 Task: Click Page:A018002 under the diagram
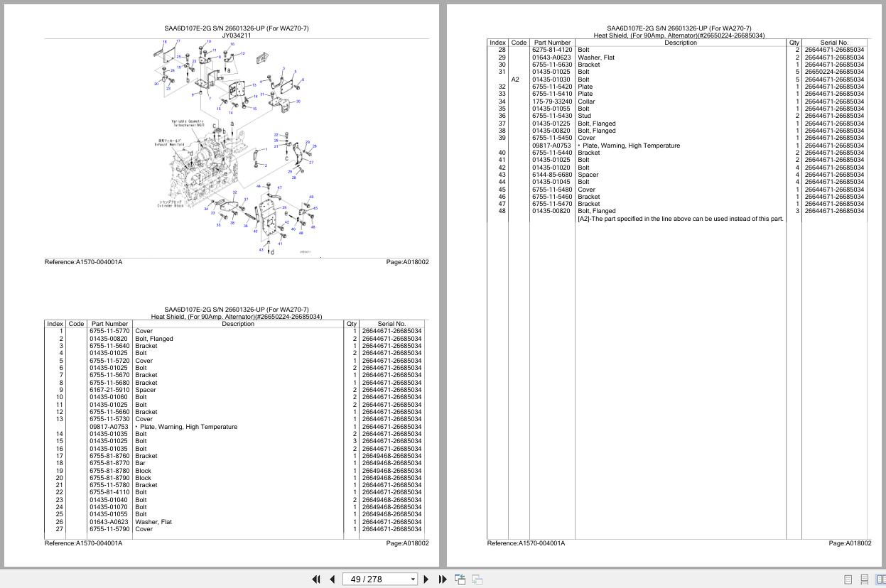click(407, 262)
